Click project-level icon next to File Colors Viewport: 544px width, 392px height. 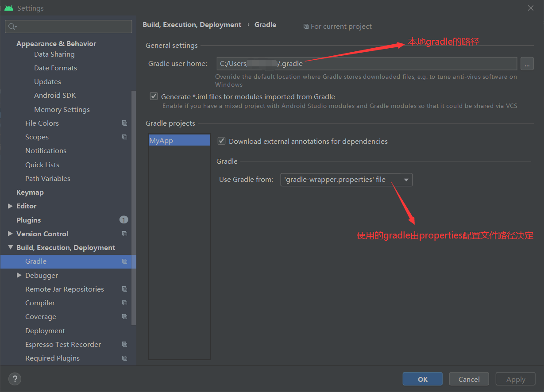pyautogui.click(x=124, y=123)
